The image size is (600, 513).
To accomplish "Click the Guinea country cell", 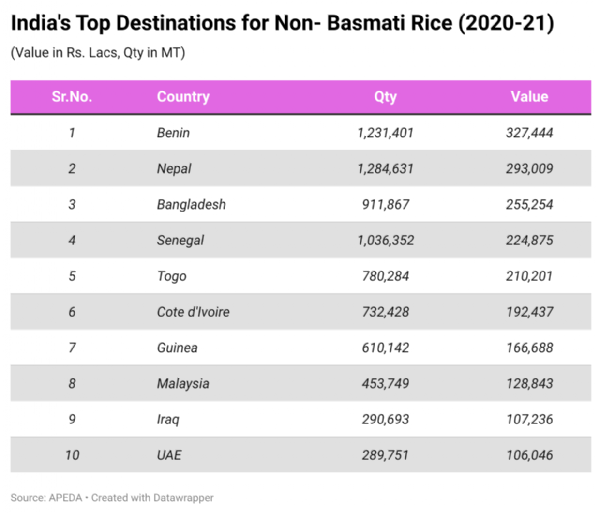I will coord(177,348).
